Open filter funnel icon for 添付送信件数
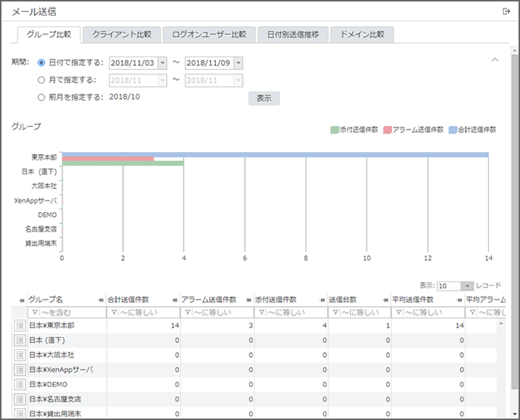Screen dimensions: 520x420 coord(261,312)
